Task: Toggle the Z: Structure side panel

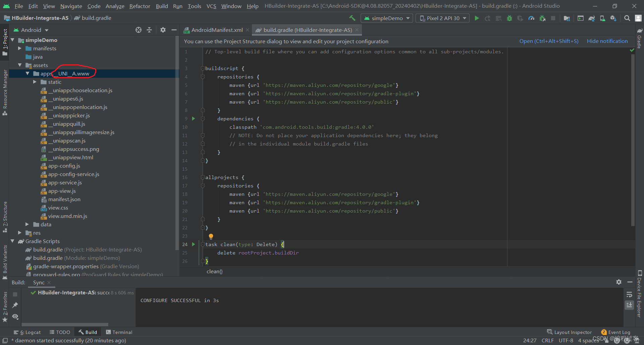Action: point(5,217)
